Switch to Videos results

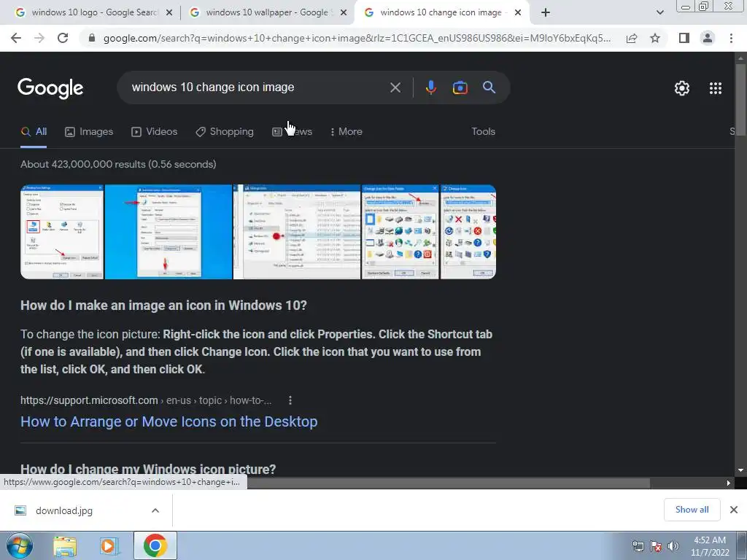[x=155, y=132]
